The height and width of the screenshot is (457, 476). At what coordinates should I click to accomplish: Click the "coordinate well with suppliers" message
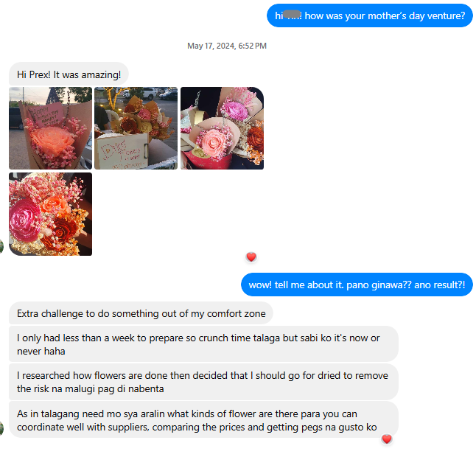(203, 420)
